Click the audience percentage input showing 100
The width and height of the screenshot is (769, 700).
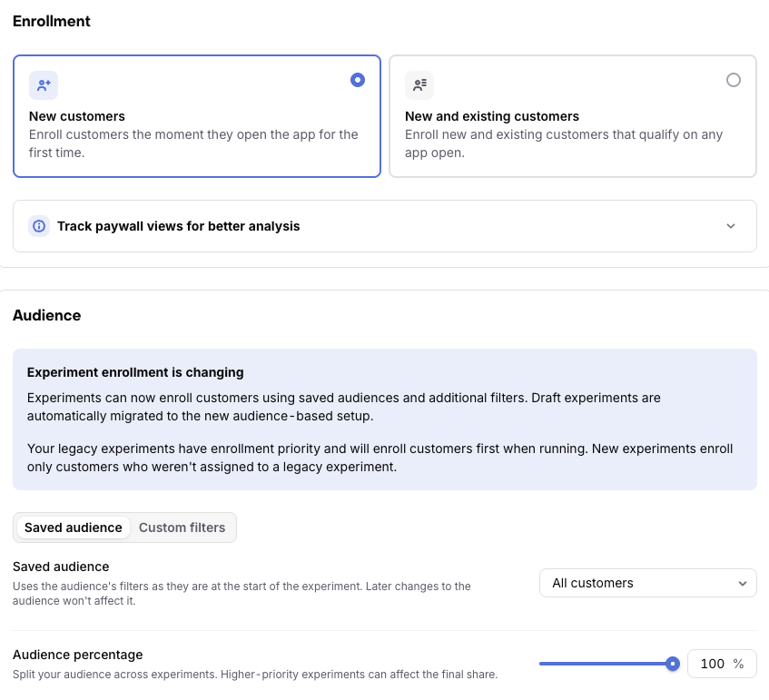(722, 664)
